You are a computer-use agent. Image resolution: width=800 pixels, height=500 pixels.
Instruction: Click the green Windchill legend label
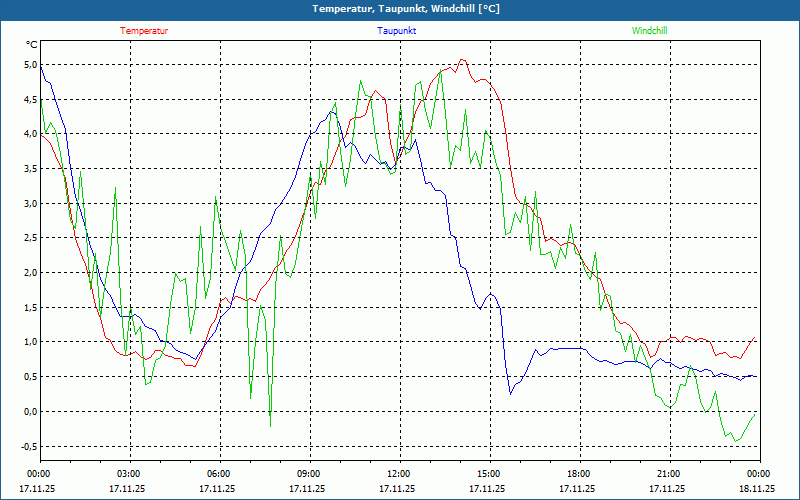pyautogui.click(x=649, y=31)
